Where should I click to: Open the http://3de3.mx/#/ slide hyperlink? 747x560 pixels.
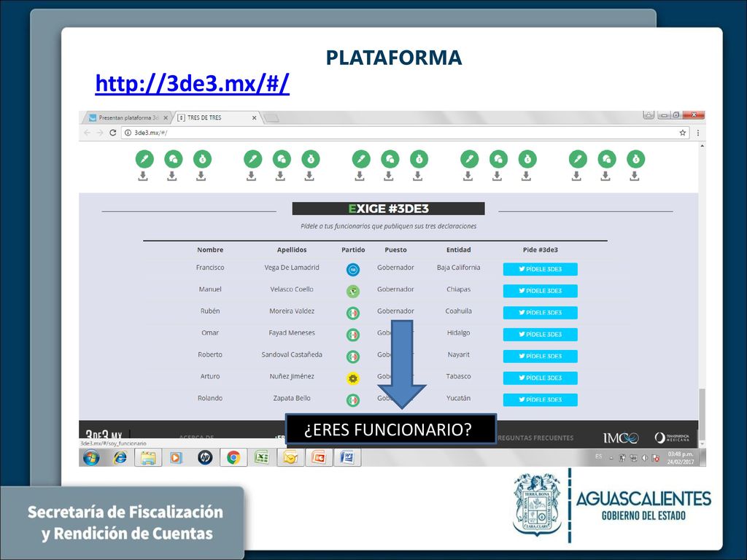pyautogui.click(x=192, y=83)
